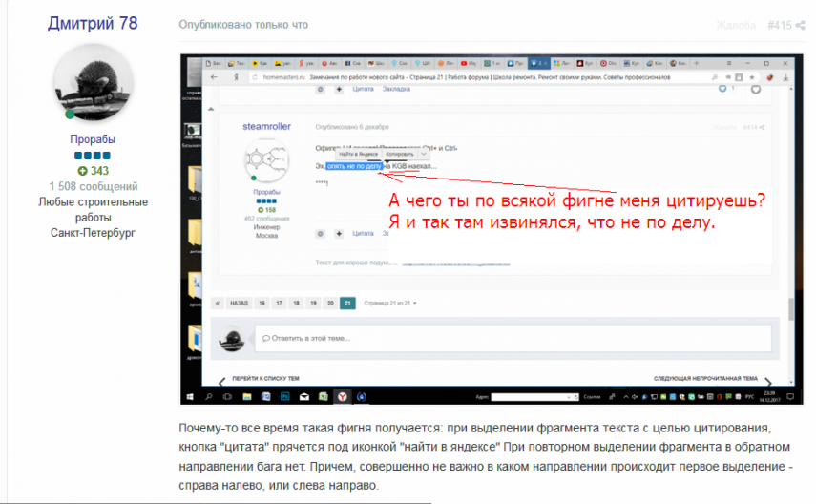In embedded screenshot, open 'Страница 21 из 21' dropdown
Screen dimensions: 816x504
click(x=390, y=303)
